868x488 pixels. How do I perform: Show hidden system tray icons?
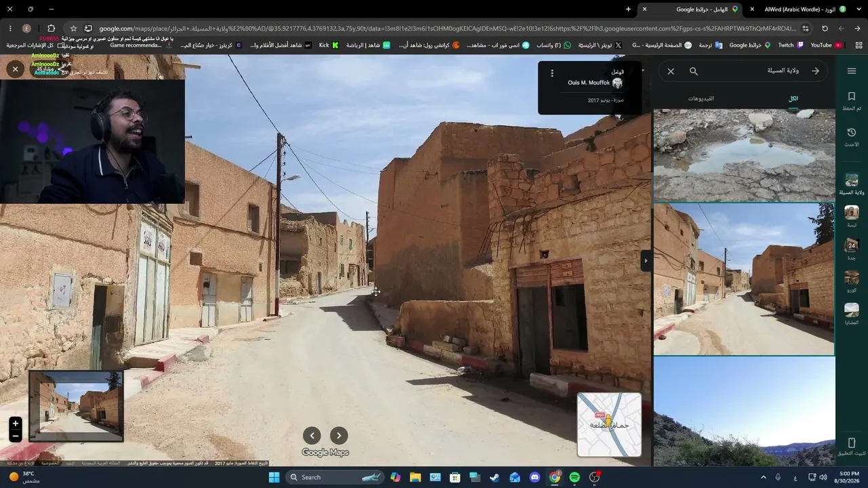tap(763, 477)
